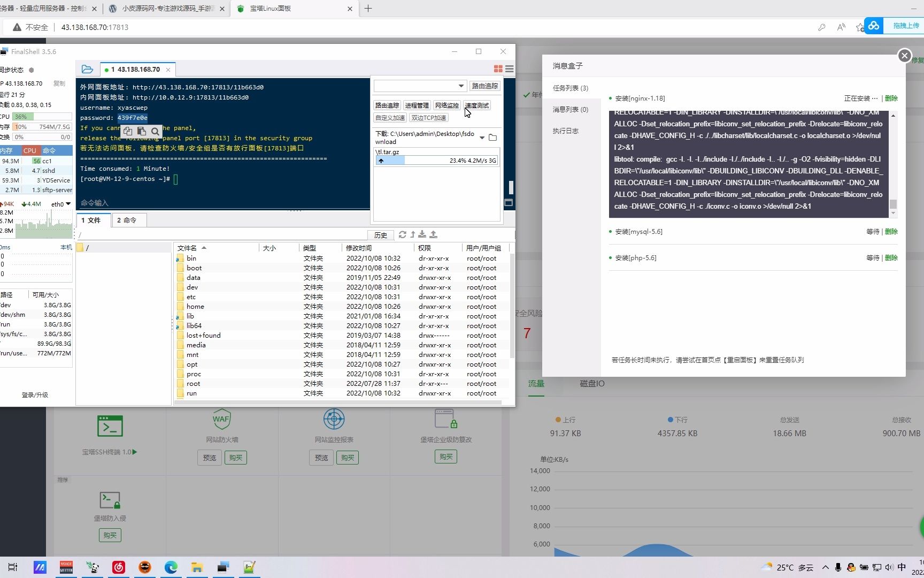
Task: Click the terminal 命令输入 input field
Action: (222, 203)
